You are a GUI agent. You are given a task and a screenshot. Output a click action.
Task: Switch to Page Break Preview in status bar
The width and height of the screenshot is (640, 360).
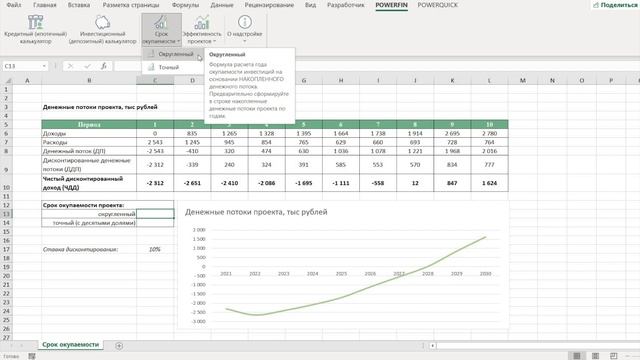(x=613, y=356)
